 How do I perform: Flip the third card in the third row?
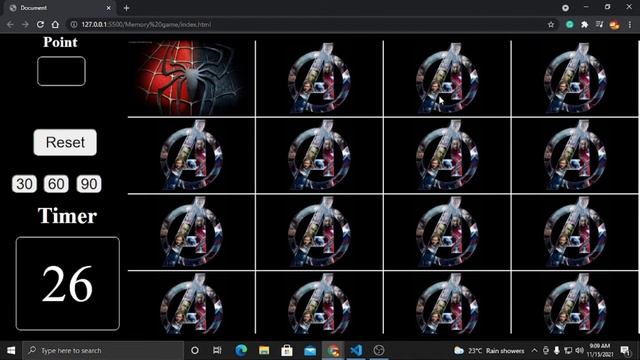[447, 232]
